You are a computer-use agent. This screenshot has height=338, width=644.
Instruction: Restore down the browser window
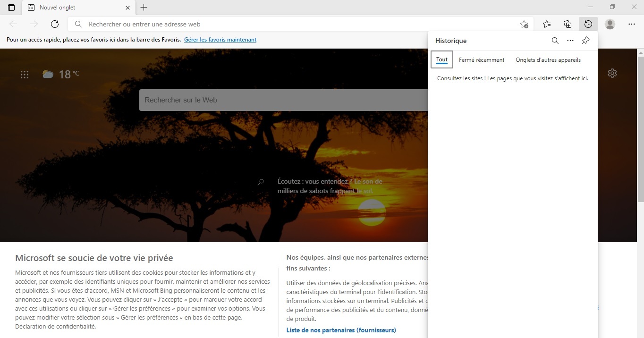point(612,7)
